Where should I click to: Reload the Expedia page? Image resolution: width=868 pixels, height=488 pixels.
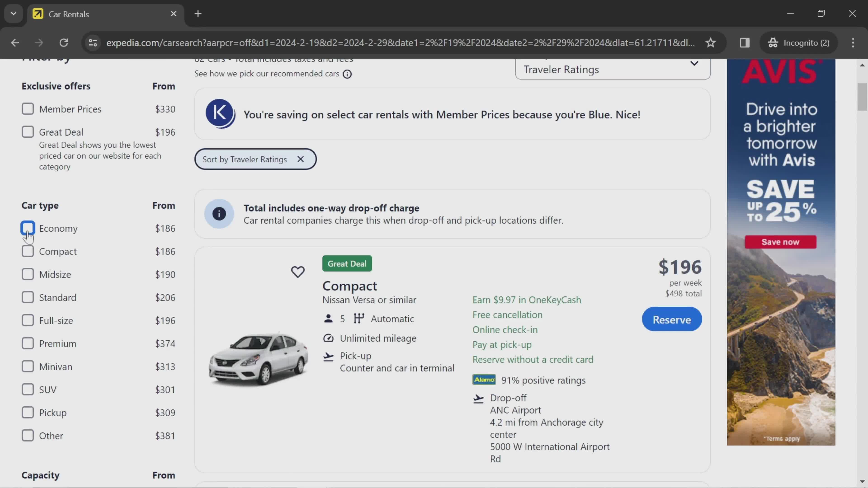(x=64, y=43)
